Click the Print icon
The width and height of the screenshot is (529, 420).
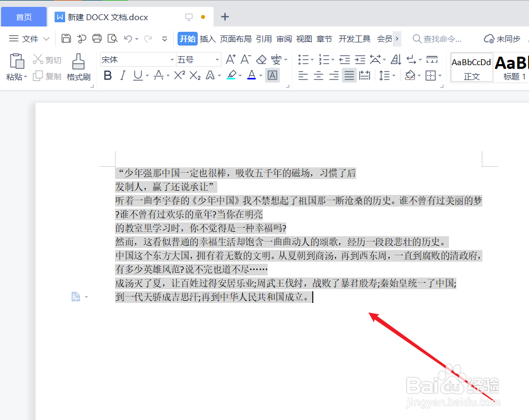(96, 38)
